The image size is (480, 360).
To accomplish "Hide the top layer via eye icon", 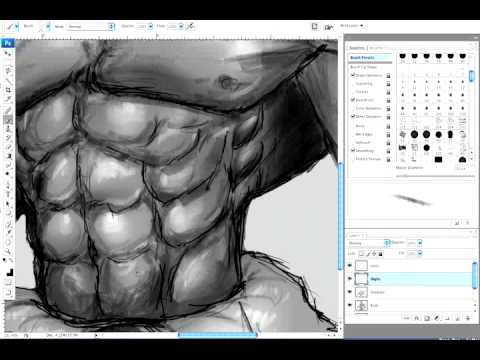I will 350,265.
